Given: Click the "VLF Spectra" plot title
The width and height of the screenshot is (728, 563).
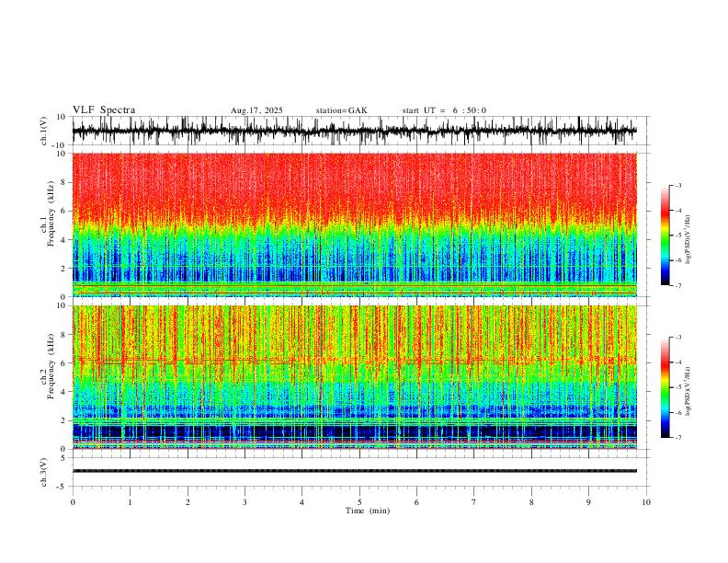Looking at the screenshot, I should [x=104, y=110].
